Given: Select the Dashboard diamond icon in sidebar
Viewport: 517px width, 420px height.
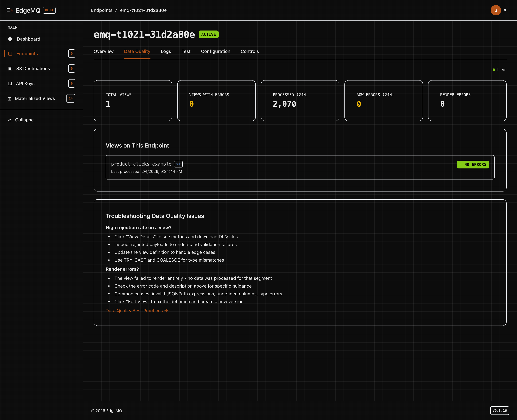Looking at the screenshot, I should click(10, 39).
